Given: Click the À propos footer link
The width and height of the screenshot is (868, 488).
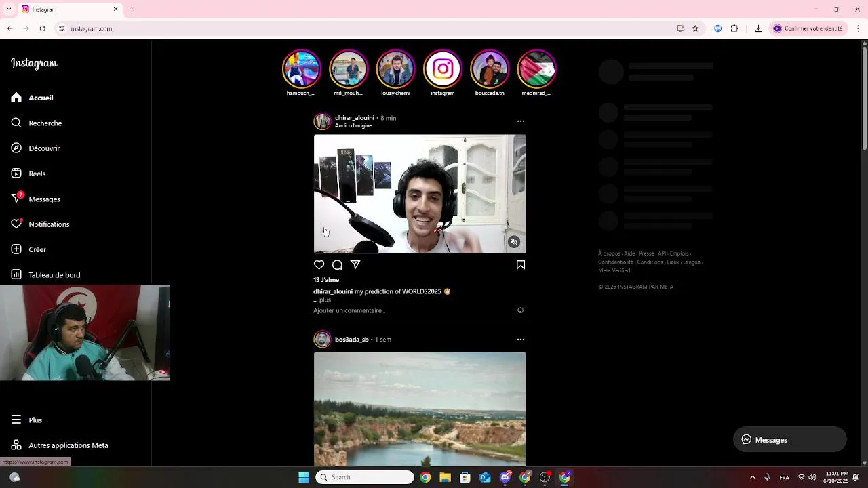Looking at the screenshot, I should (x=609, y=253).
